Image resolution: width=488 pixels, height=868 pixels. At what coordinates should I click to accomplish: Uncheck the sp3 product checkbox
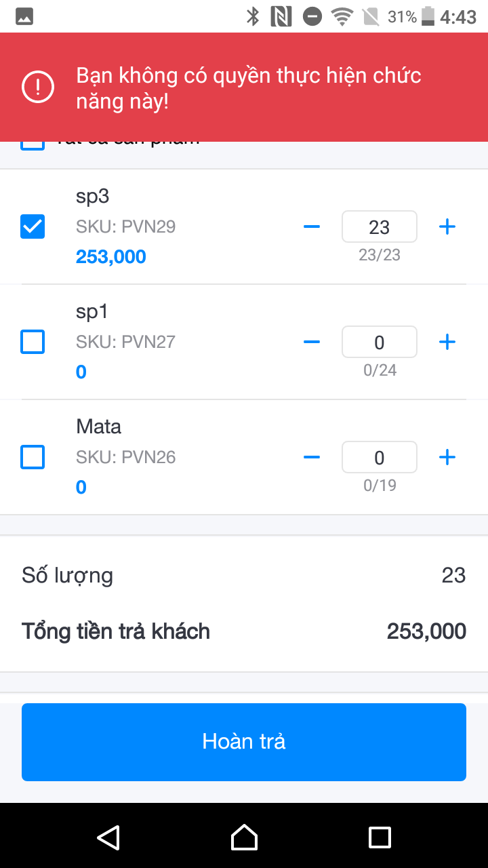33,226
